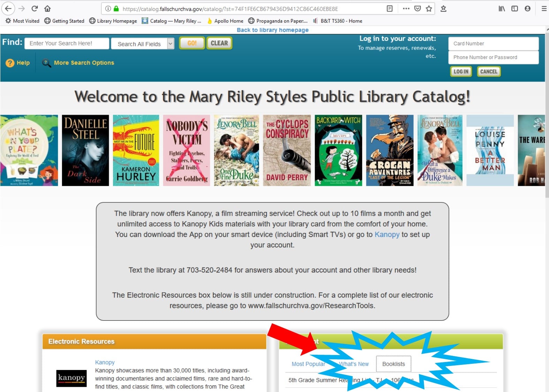Focus the Card Number field
This screenshot has height=392, width=549.
tap(494, 44)
